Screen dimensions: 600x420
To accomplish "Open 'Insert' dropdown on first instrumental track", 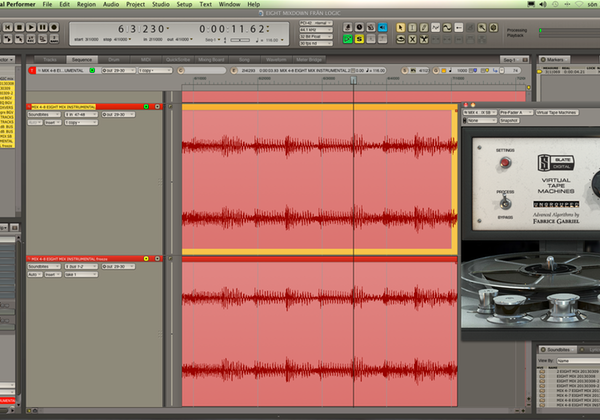I will click(x=52, y=122).
